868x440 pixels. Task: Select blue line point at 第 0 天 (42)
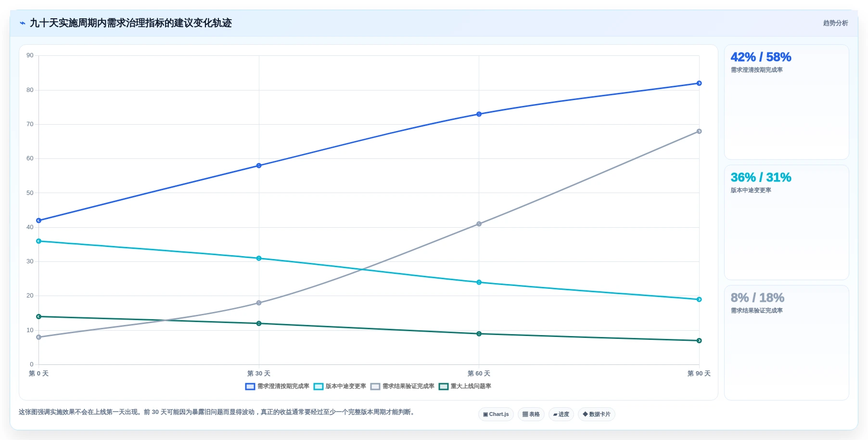(39, 220)
